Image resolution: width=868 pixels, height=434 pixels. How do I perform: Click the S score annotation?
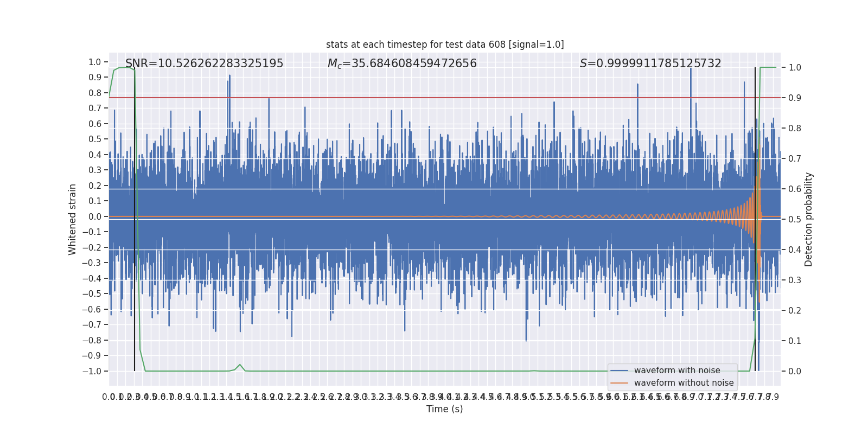(x=650, y=63)
